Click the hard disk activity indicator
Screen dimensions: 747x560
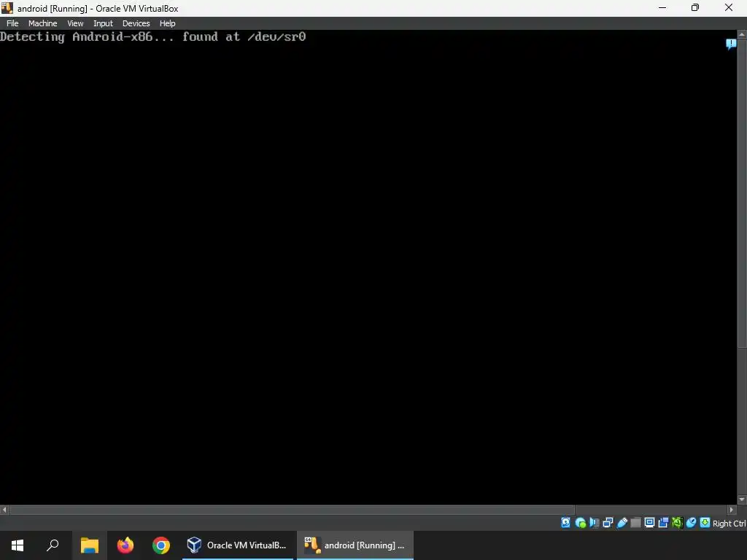[565, 523]
